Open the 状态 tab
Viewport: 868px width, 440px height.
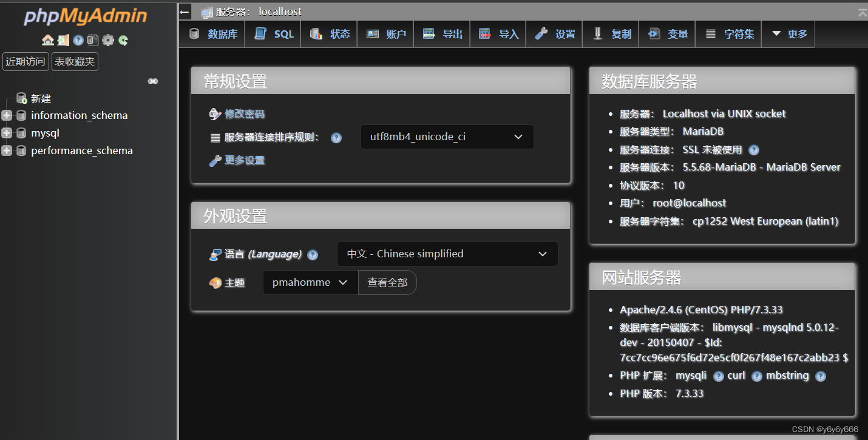330,34
